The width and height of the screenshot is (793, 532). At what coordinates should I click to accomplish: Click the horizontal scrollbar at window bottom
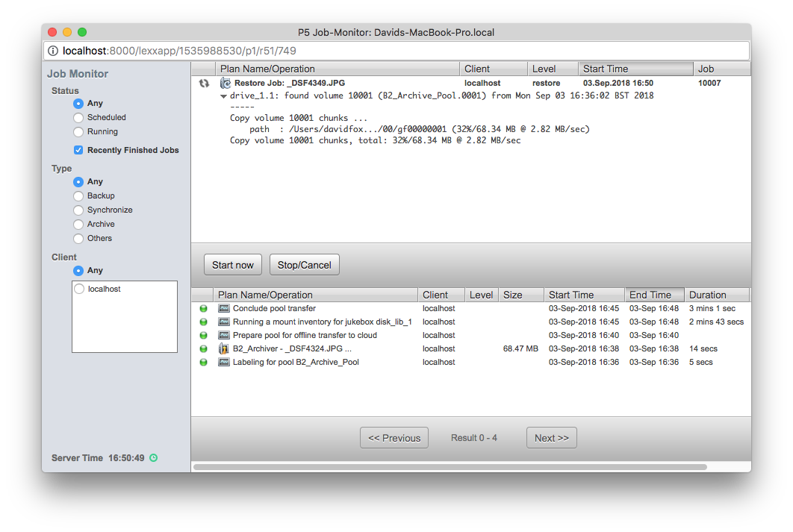pyautogui.click(x=450, y=467)
